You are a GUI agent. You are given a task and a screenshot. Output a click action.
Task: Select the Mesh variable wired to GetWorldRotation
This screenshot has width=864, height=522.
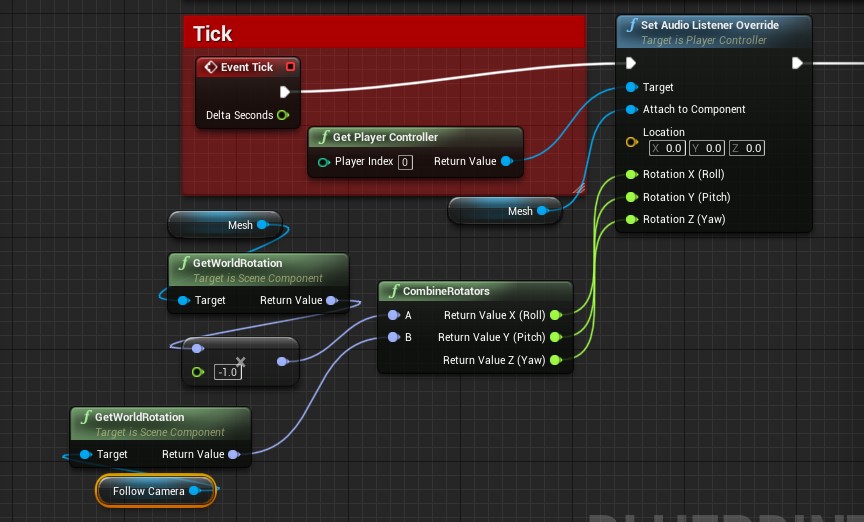[225, 225]
